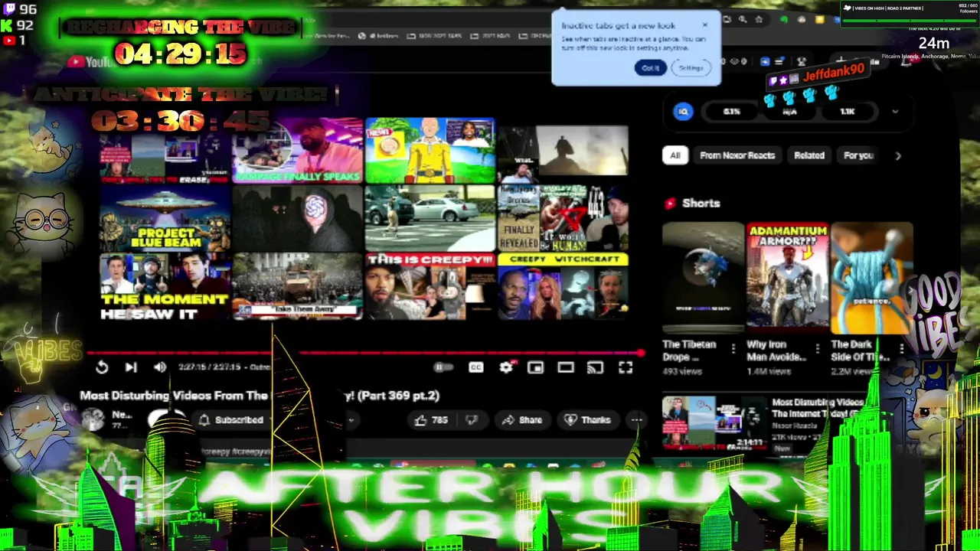Open Rampage Finally Speaks end screen video
Viewport: 980px width, 551px height.
[298, 151]
